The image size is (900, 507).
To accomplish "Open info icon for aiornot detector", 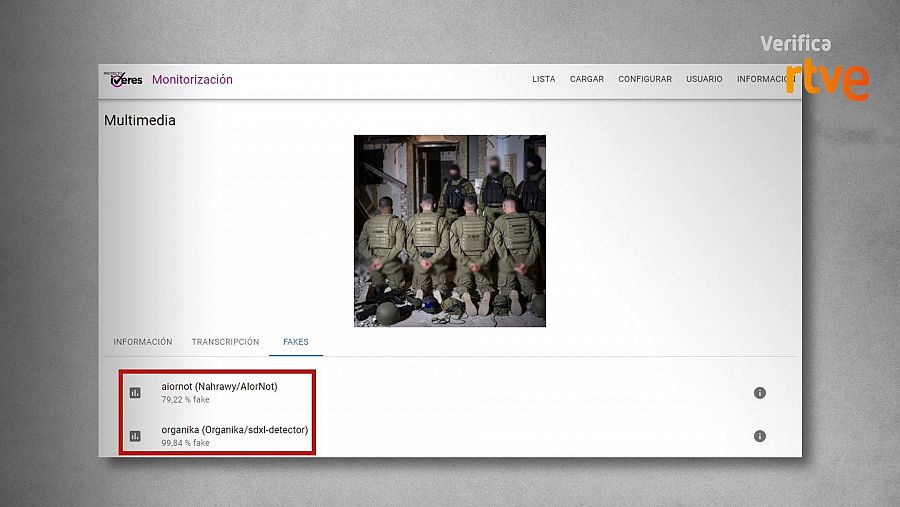I will click(759, 393).
